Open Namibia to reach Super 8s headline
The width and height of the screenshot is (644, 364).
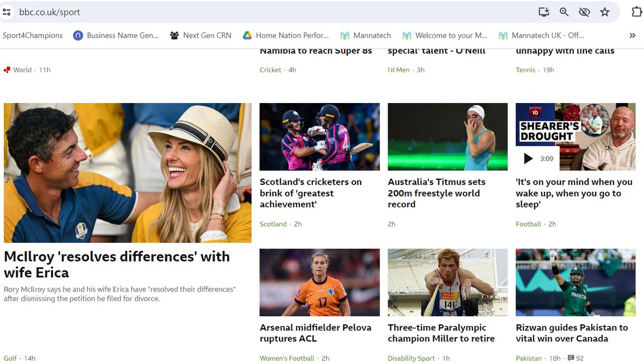tap(316, 51)
